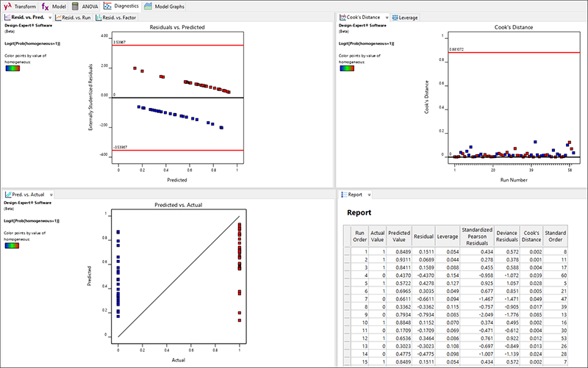Viewport: 588px width, 368px height.
Task: Open the Model Graphs section
Action: [x=168, y=6]
